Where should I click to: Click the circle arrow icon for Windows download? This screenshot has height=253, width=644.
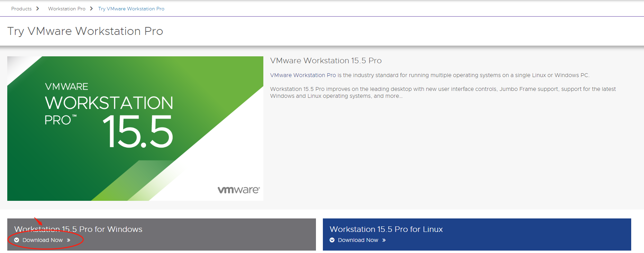tap(17, 240)
